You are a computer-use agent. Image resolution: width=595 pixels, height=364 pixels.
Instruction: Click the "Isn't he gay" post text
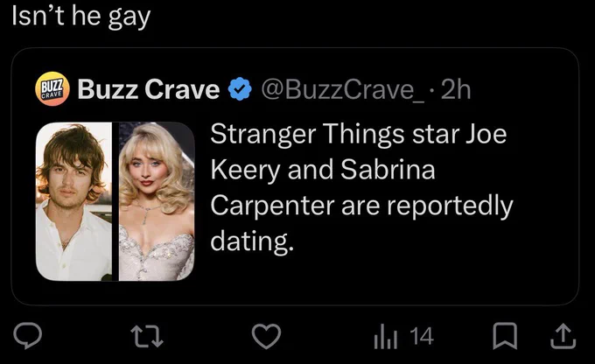pyautogui.click(x=81, y=17)
